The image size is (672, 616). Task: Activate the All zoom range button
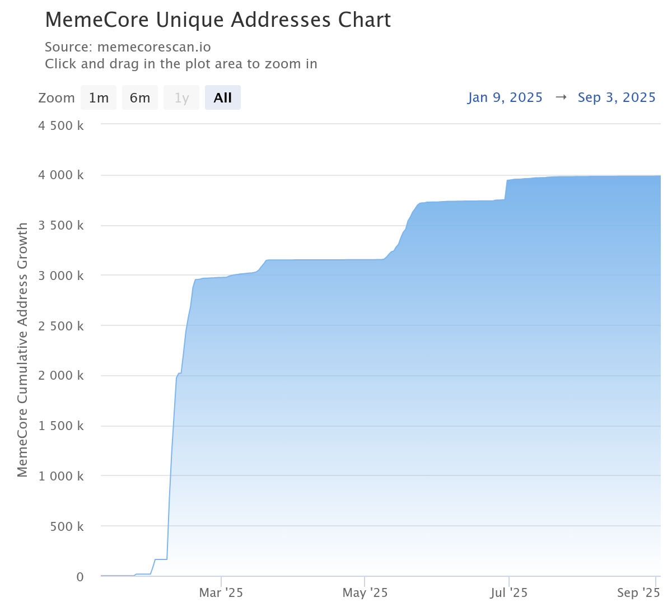223,97
